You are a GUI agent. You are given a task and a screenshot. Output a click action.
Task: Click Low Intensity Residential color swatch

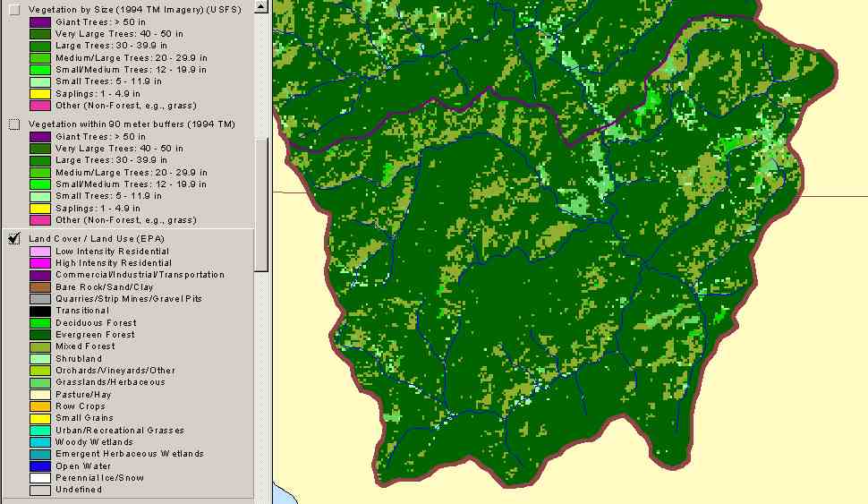point(40,251)
